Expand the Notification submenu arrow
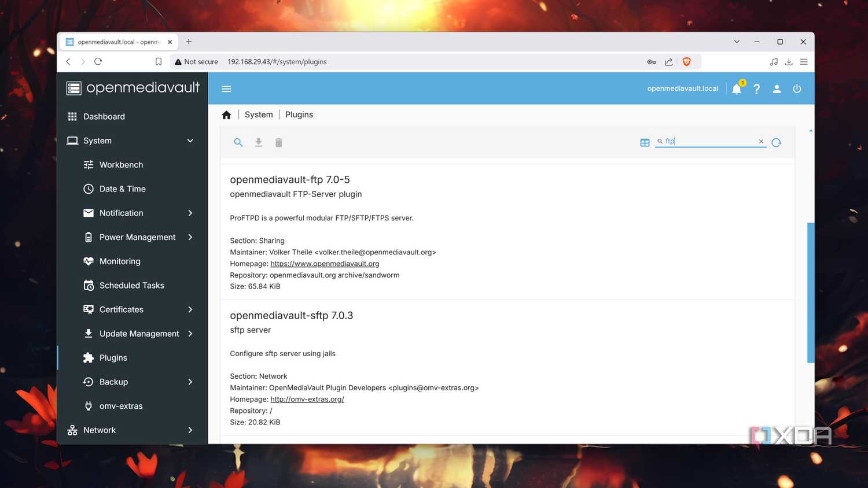This screenshot has width=868, height=488. 190,213
